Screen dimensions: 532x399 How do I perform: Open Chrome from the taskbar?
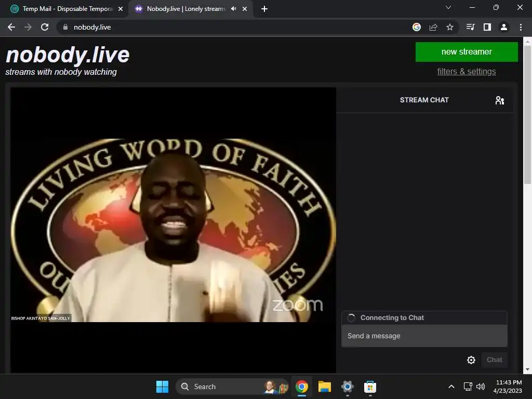tap(302, 387)
